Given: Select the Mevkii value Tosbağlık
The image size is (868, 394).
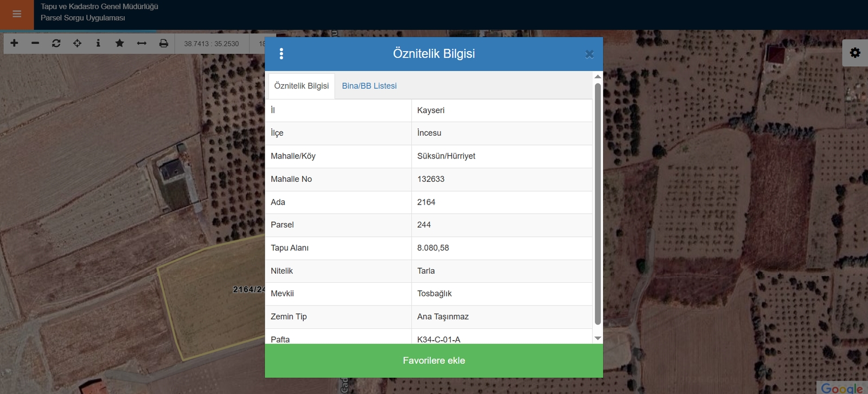Looking at the screenshot, I should click(x=502, y=294).
